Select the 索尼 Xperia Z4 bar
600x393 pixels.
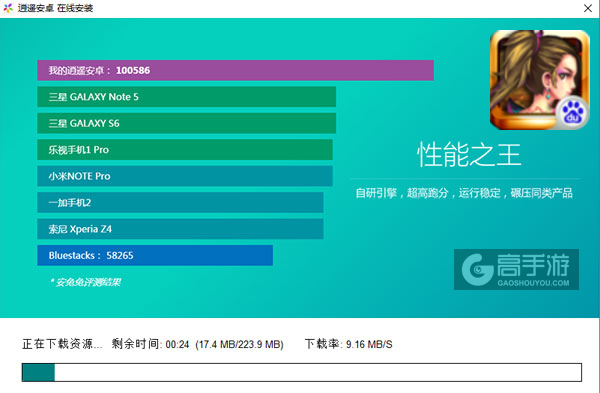point(180,229)
